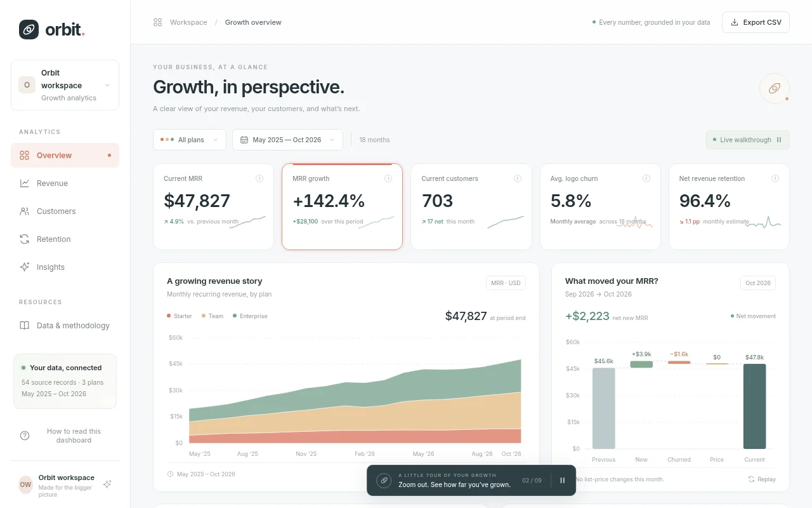Image resolution: width=812 pixels, height=508 pixels.
Task: Open How to read this dashboard link
Action: (x=65, y=436)
